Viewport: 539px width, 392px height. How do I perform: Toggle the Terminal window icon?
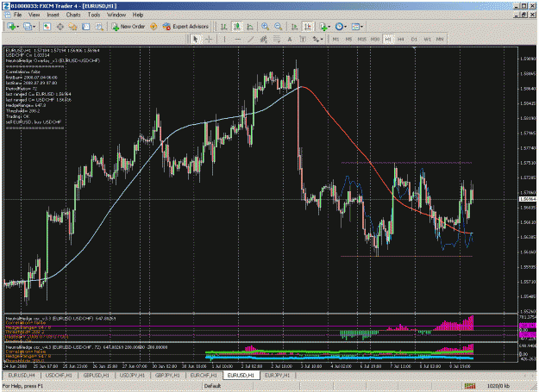point(86,27)
